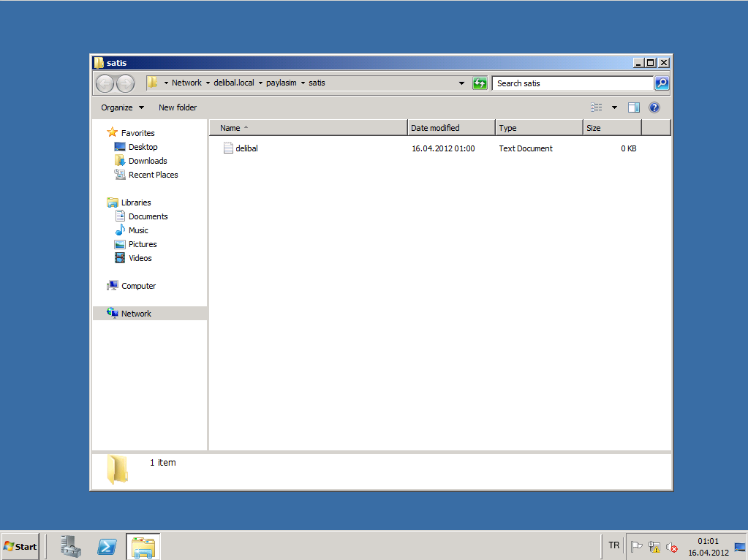The image size is (748, 560).
Task: Launch Windows PowerShell from taskbar
Action: 107,546
